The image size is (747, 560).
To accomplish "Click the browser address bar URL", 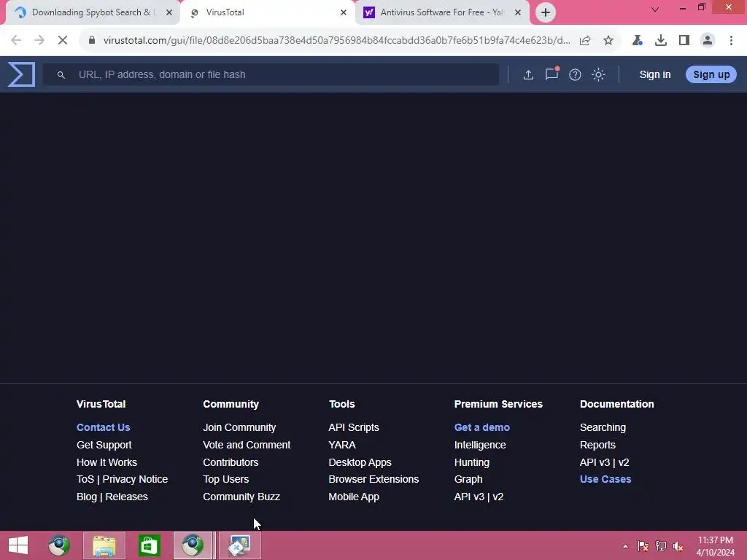I will coord(336,41).
